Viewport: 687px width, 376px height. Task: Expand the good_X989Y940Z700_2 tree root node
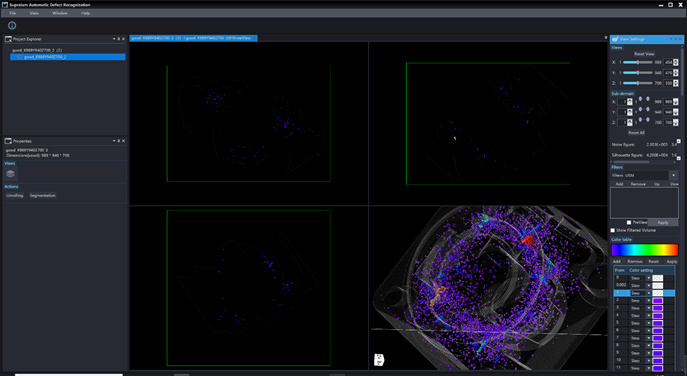[x=8, y=50]
